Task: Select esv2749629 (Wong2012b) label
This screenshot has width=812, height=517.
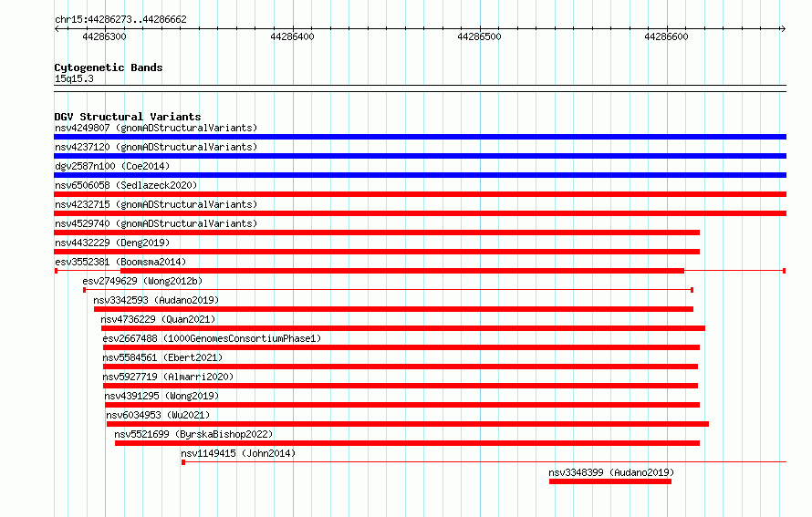Action: (x=142, y=281)
